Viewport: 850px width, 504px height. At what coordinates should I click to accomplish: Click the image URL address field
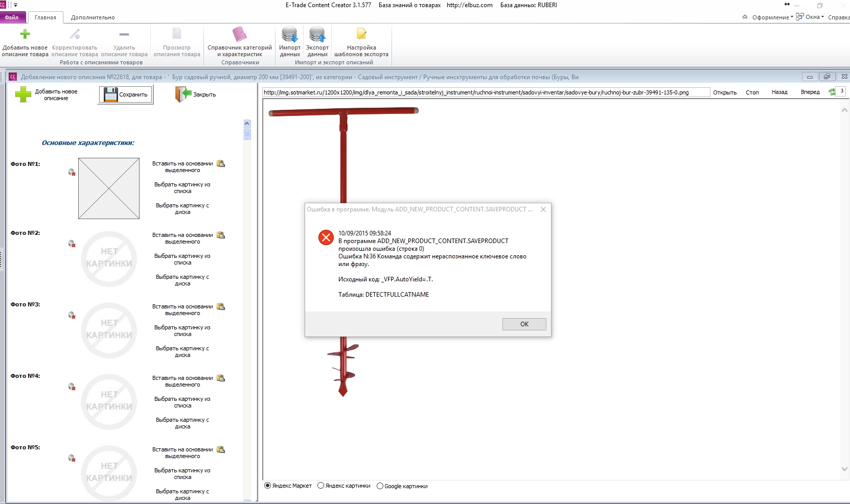point(486,92)
